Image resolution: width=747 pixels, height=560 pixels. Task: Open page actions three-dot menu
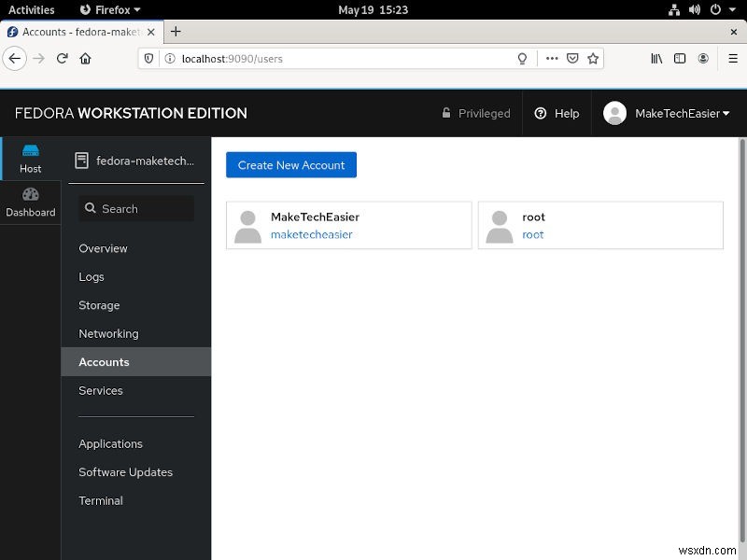coord(552,59)
